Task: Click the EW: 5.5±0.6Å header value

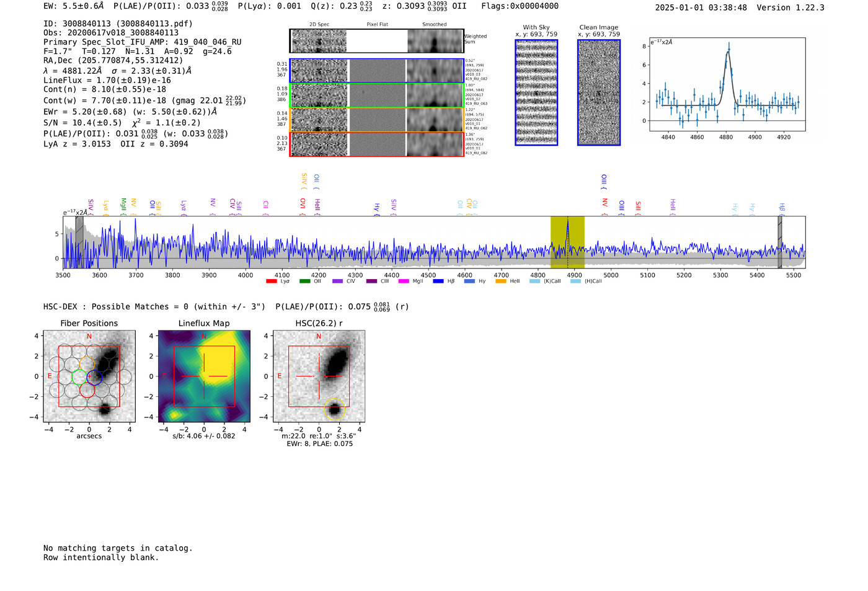Action: (x=74, y=6)
